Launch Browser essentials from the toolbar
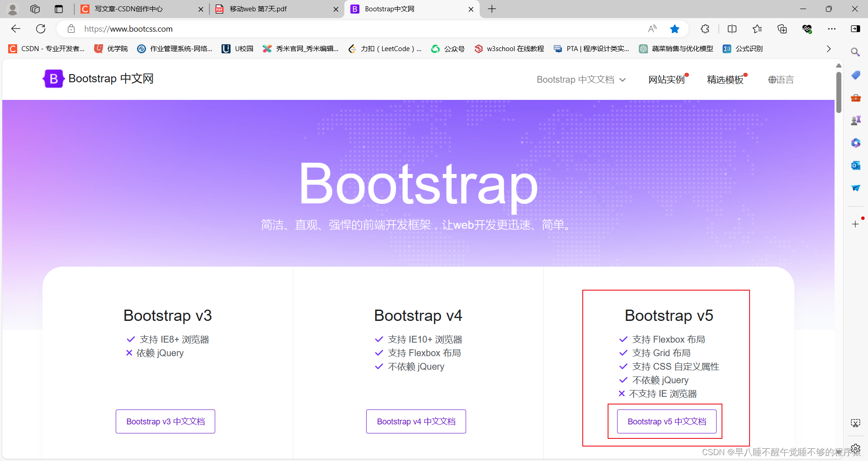This screenshot has width=868, height=461. click(x=808, y=28)
